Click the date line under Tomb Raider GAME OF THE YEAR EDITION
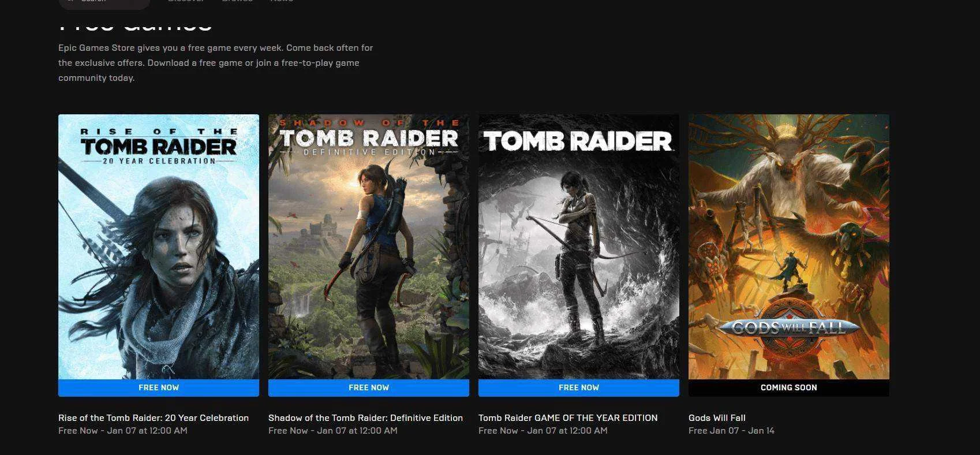 [x=543, y=431]
